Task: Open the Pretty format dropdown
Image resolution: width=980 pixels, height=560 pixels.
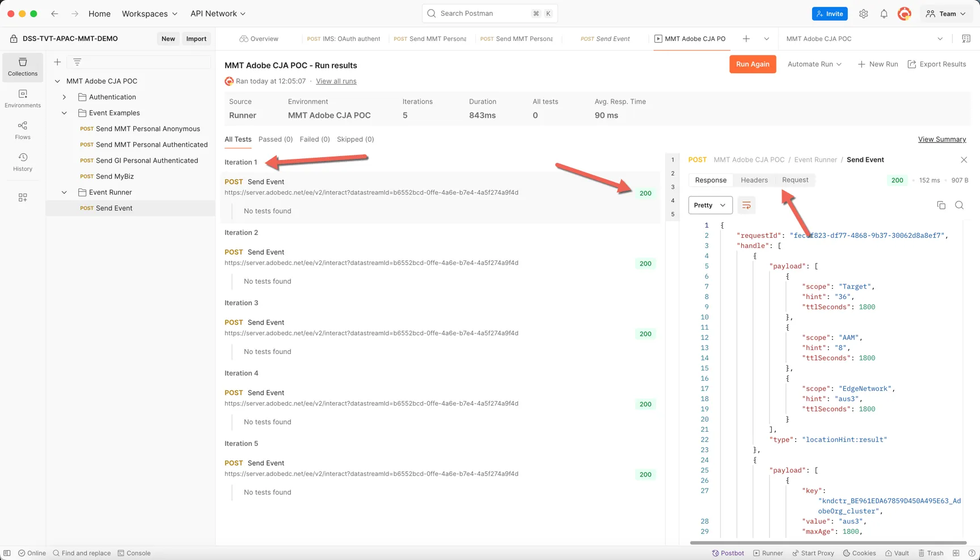Action: [710, 205]
